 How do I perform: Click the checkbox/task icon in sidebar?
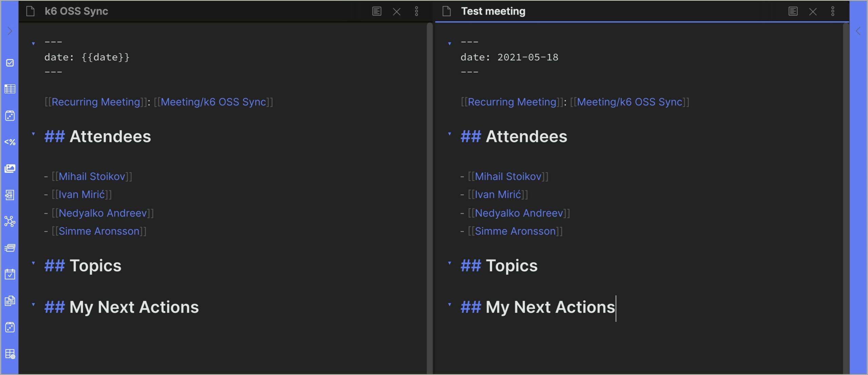click(9, 63)
